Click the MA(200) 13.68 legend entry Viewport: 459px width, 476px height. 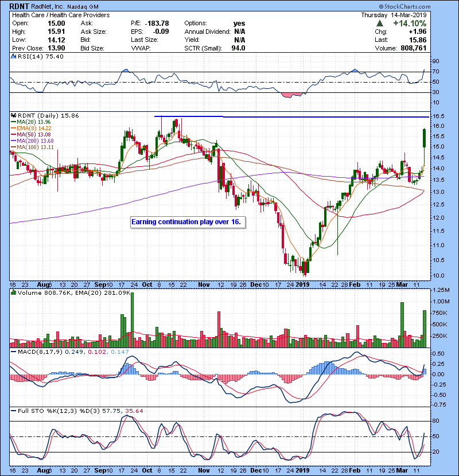coord(32,141)
